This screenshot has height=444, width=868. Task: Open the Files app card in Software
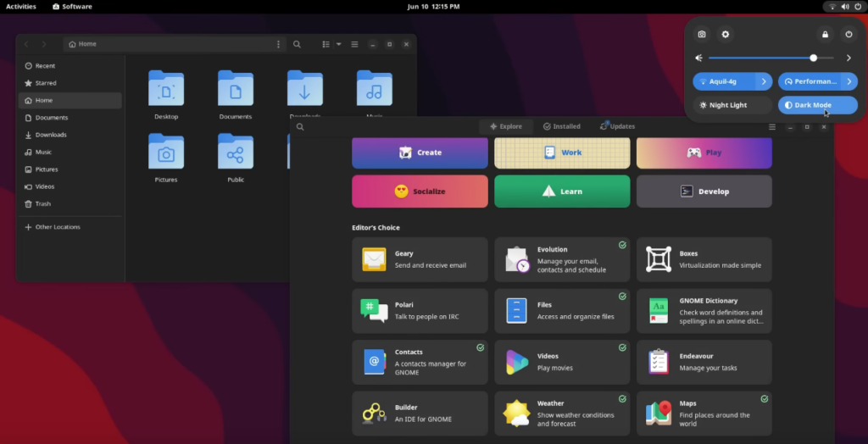click(x=562, y=311)
